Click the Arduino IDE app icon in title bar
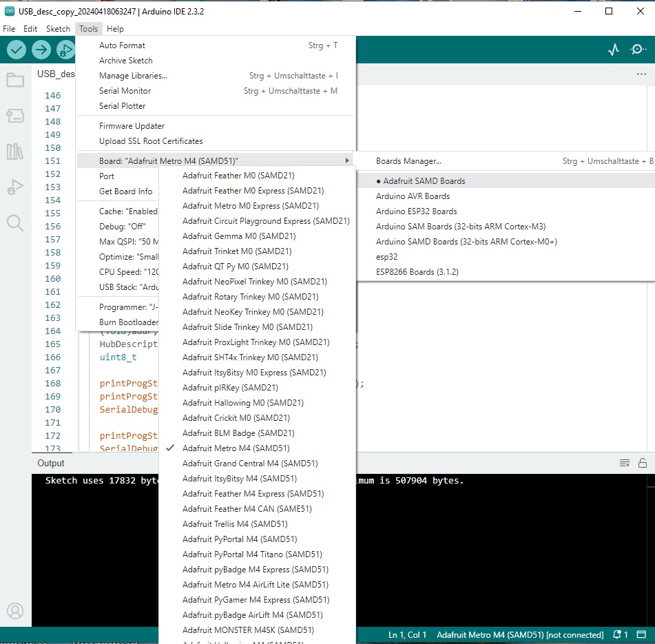655x644 pixels. tap(9, 11)
